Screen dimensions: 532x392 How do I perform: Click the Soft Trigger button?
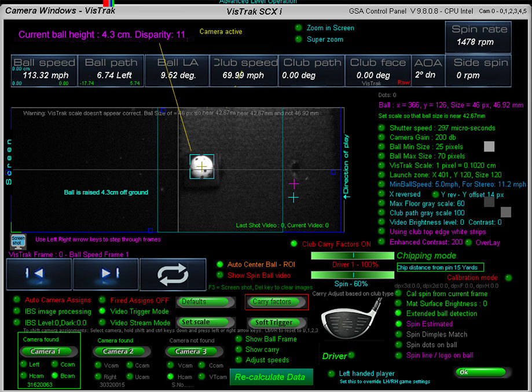[x=277, y=322]
